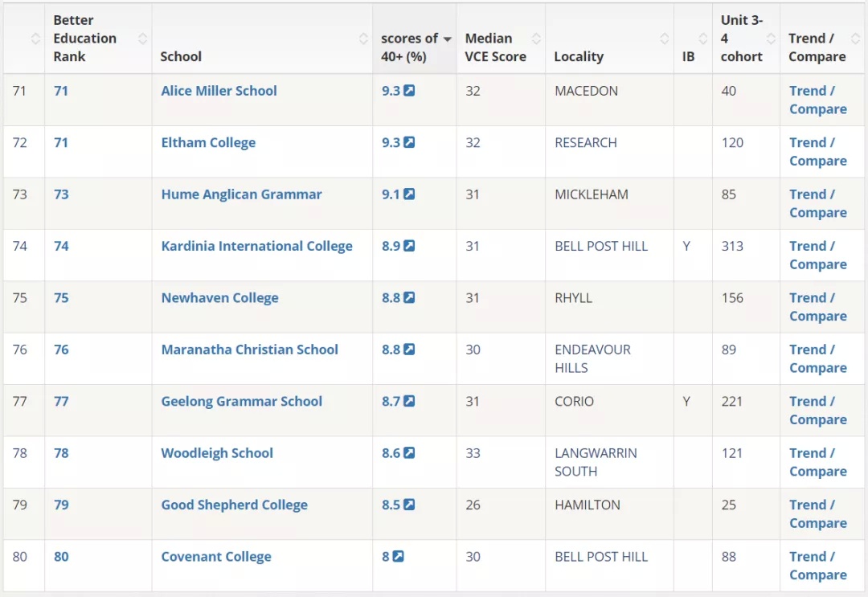Open external link icon beside Maranatha 8.8
Image resolution: width=868 pixels, height=597 pixels.
coord(409,350)
